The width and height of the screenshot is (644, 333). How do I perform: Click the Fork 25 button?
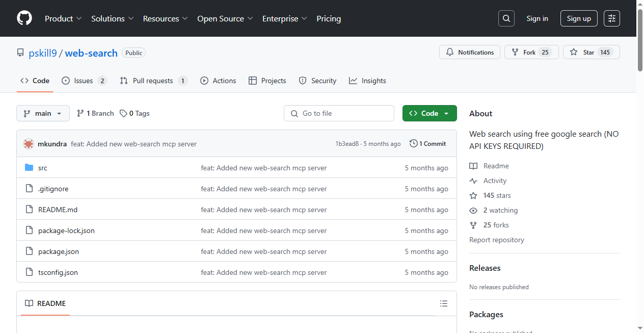click(x=531, y=52)
